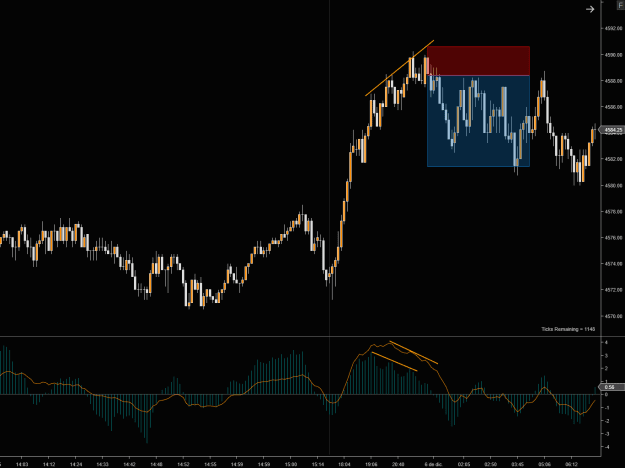The width and height of the screenshot is (625, 468).
Task: Click the 15:00 time axis label
Action: (x=291, y=464)
